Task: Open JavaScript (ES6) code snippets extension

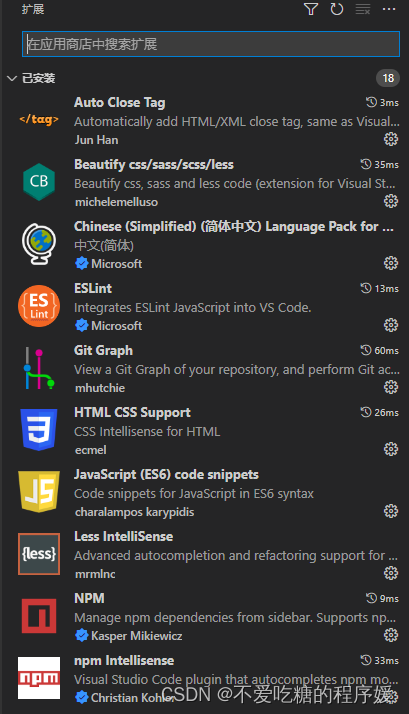Action: 204,493
